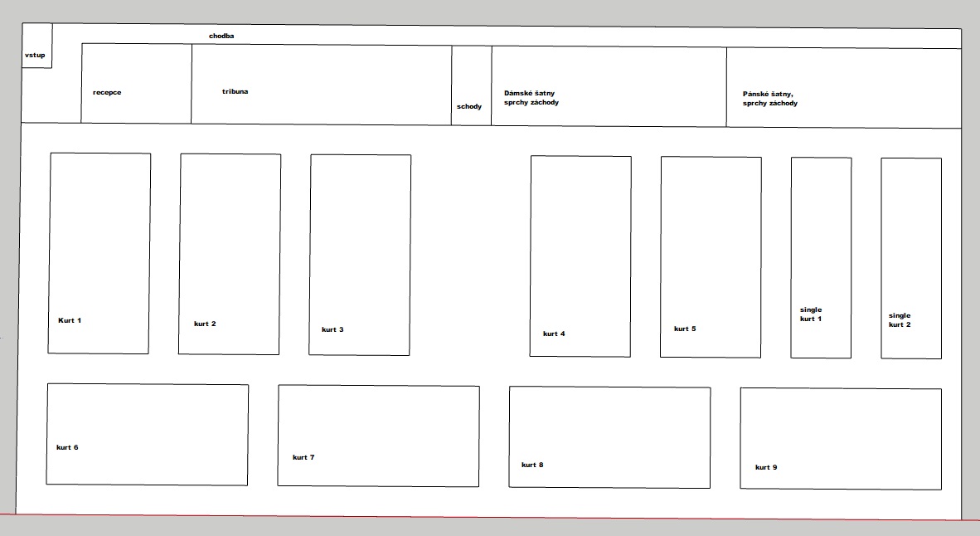The height and width of the screenshot is (536, 980).
Task: Click the single kurt 2 court
Action: 911,258
